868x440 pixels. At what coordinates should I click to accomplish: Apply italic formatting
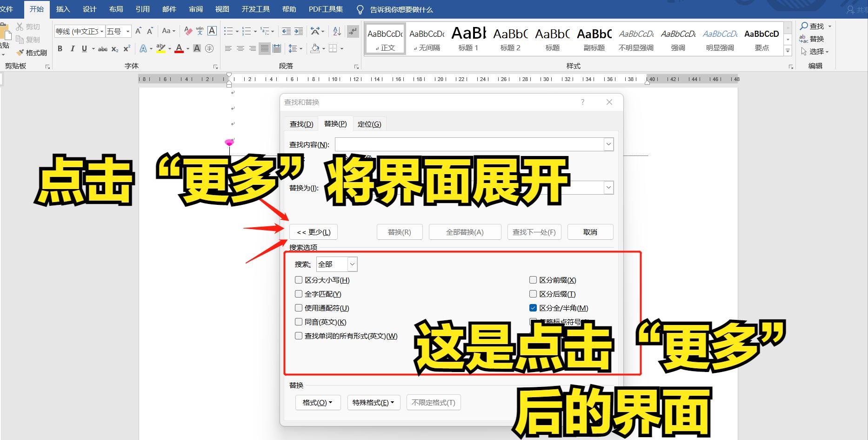pos(73,48)
